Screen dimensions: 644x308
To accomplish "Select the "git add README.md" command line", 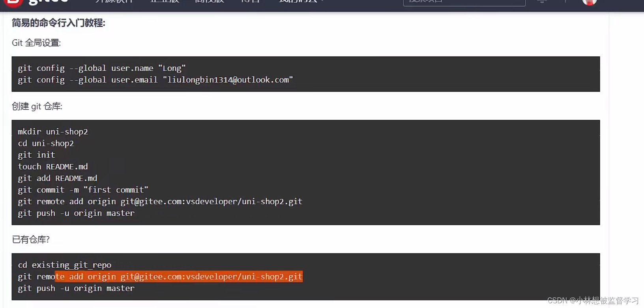I will [x=58, y=178].
